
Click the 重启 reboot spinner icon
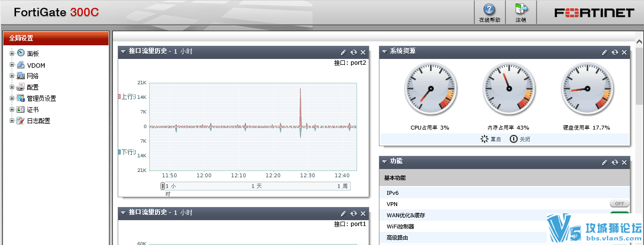[484, 139]
